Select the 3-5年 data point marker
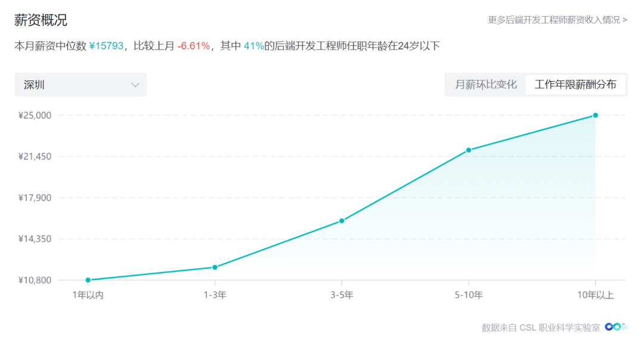644x357 pixels. click(x=342, y=221)
